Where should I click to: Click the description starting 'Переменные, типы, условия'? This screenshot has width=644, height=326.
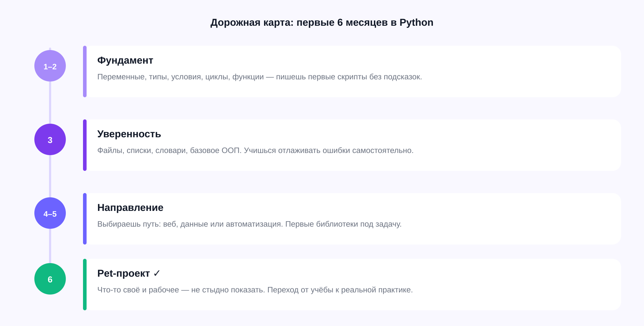tap(260, 77)
